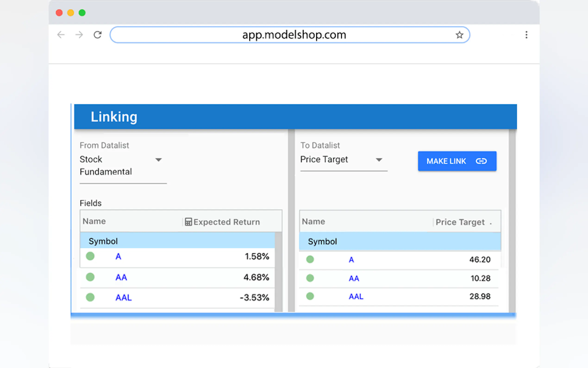Open the AAL link in Stock Fundamental list

pos(123,297)
